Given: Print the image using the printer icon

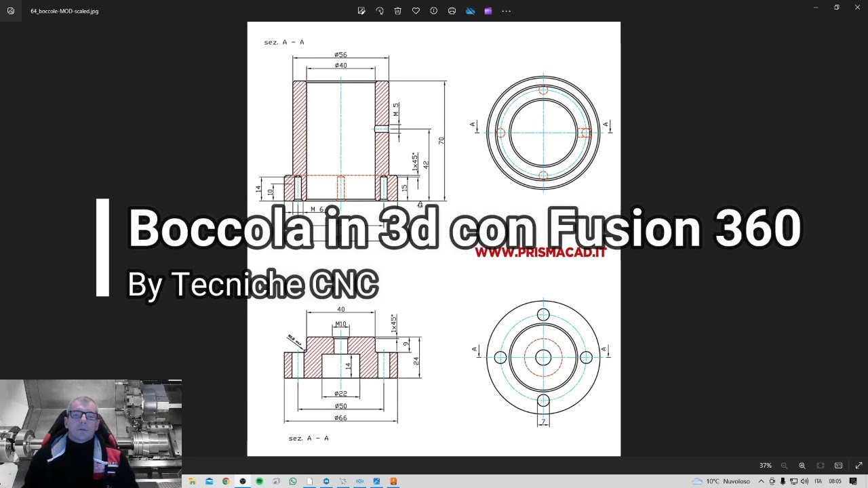Looking at the screenshot, I should (x=452, y=11).
